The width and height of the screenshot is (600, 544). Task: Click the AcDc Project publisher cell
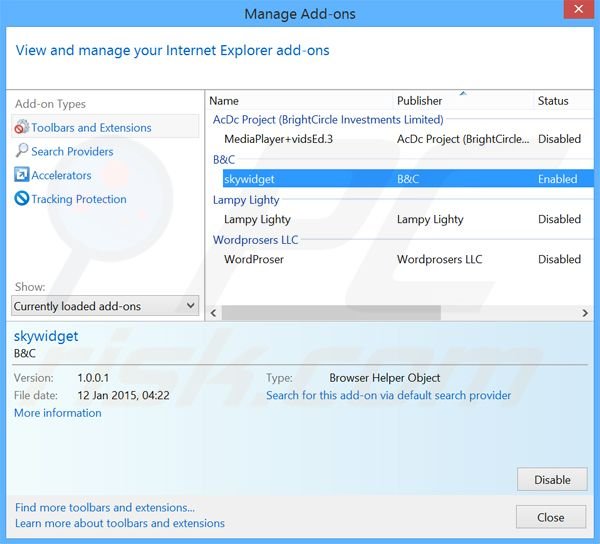click(463, 139)
